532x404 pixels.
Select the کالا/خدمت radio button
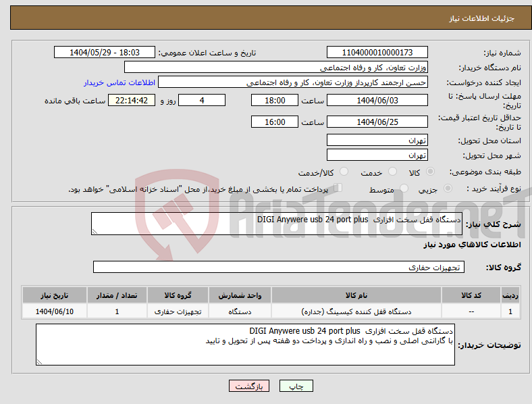(344, 172)
